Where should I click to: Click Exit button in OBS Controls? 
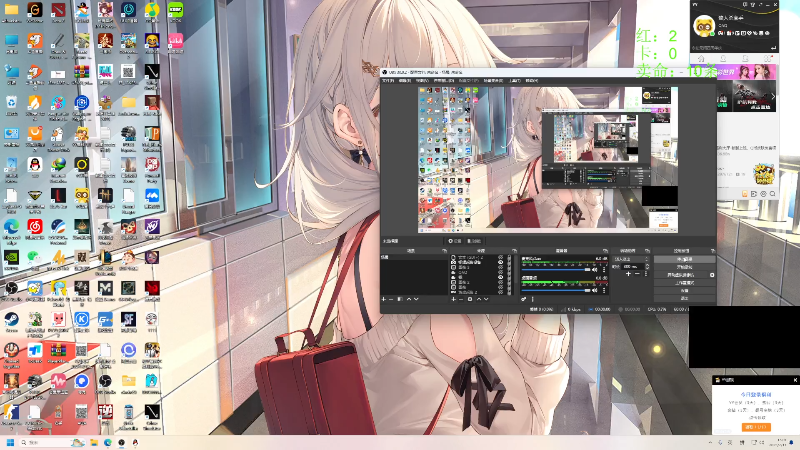(x=684, y=298)
